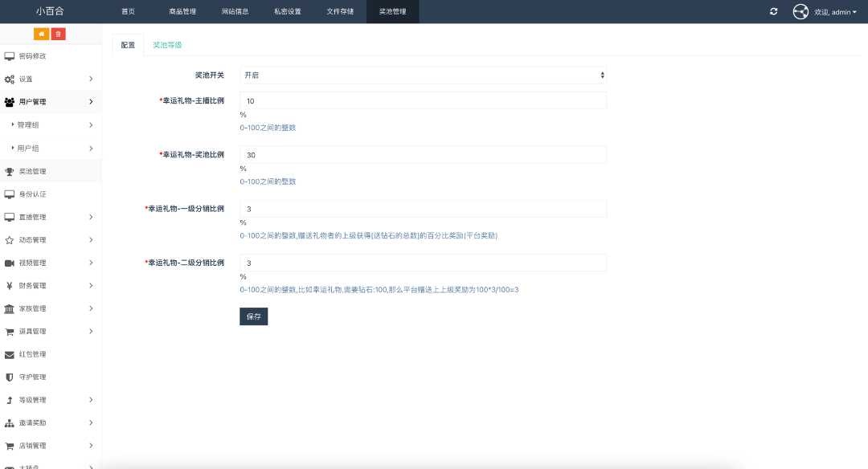Screen dimensions: 868x469
Task: Click the yen icon beside 财务管理
Action: 10,285
